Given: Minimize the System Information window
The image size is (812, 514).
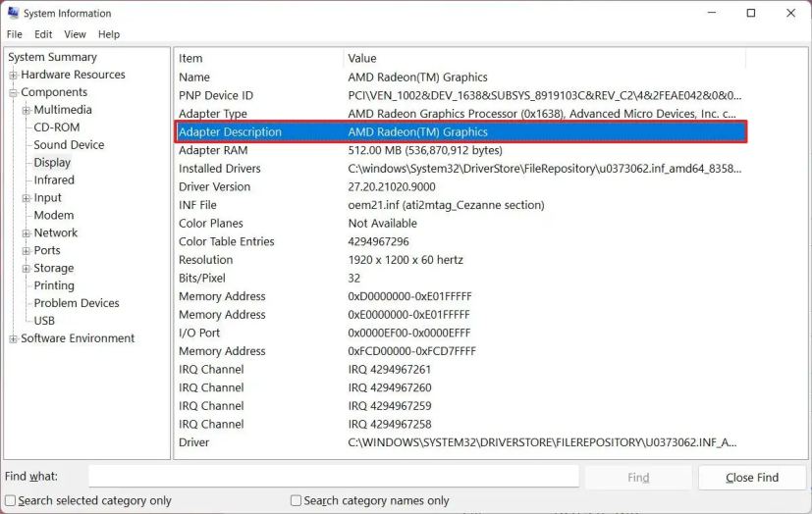Looking at the screenshot, I should [x=712, y=13].
